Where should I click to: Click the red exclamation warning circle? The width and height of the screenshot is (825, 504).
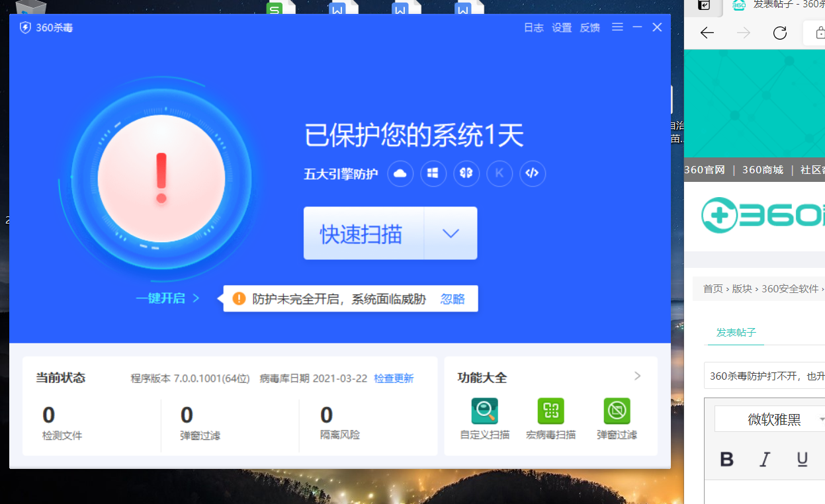click(x=161, y=178)
